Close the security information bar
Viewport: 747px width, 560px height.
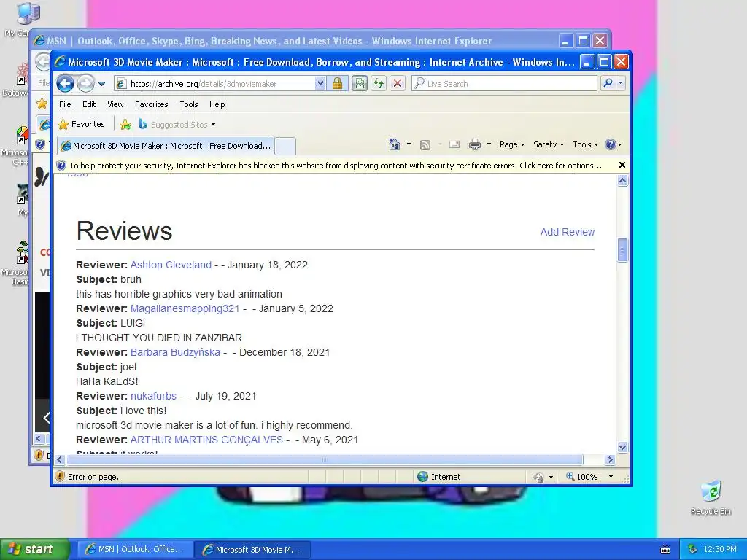point(622,165)
